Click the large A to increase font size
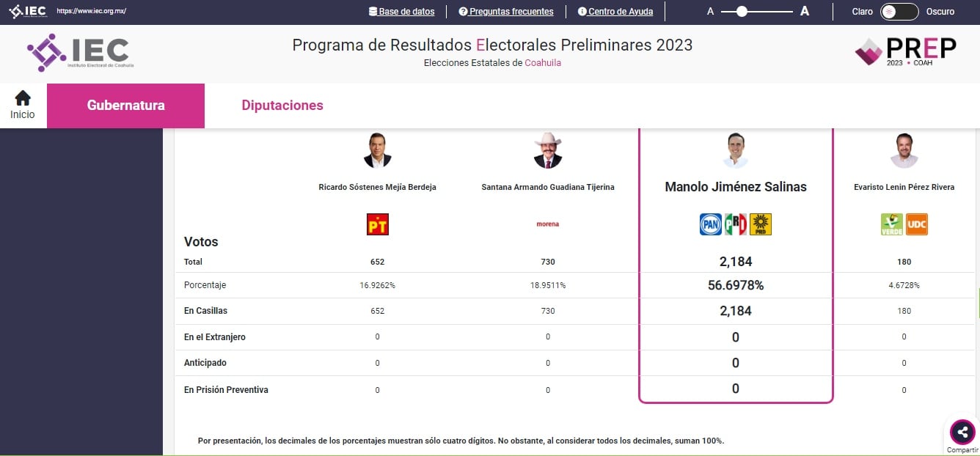980x456 pixels. point(805,12)
